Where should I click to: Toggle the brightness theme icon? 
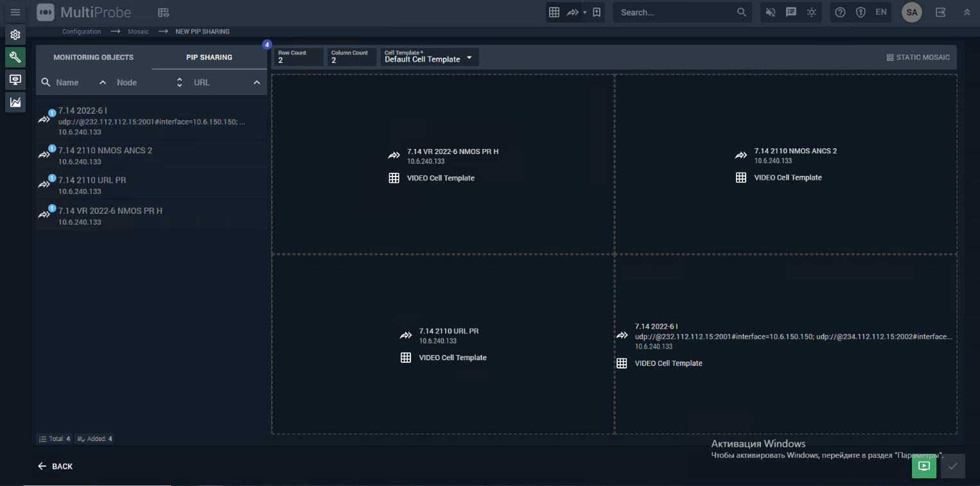click(812, 12)
